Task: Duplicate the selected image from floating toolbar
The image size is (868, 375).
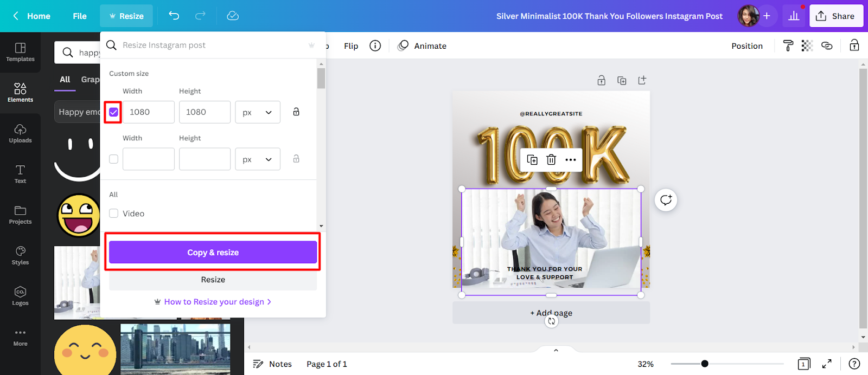Action: pyautogui.click(x=532, y=159)
